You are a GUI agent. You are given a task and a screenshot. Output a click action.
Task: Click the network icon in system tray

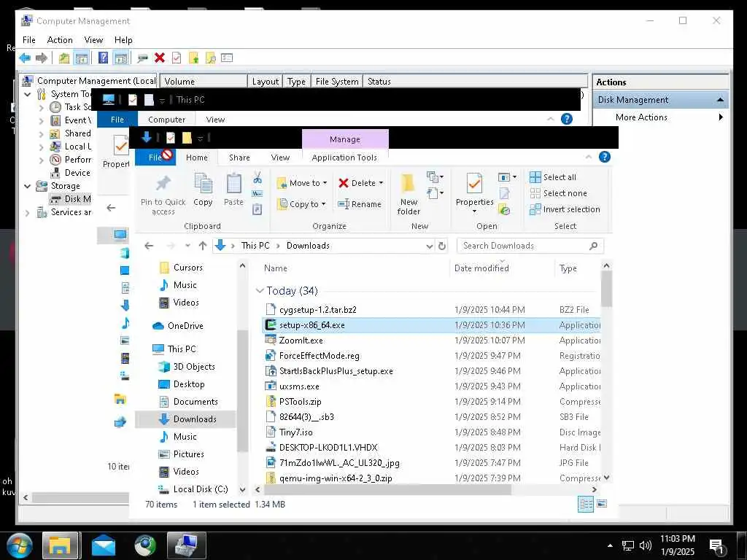pyautogui.click(x=628, y=545)
